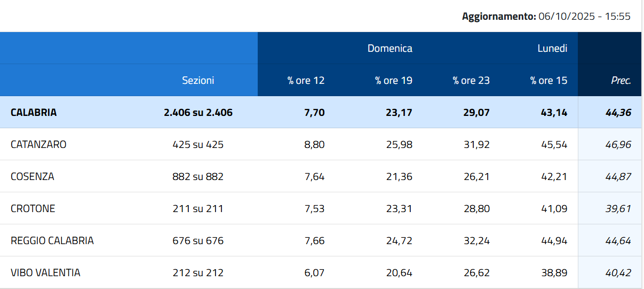Select Vibo Valentia's 38,89 Monday value
This screenshot has height=289, width=644.
click(x=555, y=272)
